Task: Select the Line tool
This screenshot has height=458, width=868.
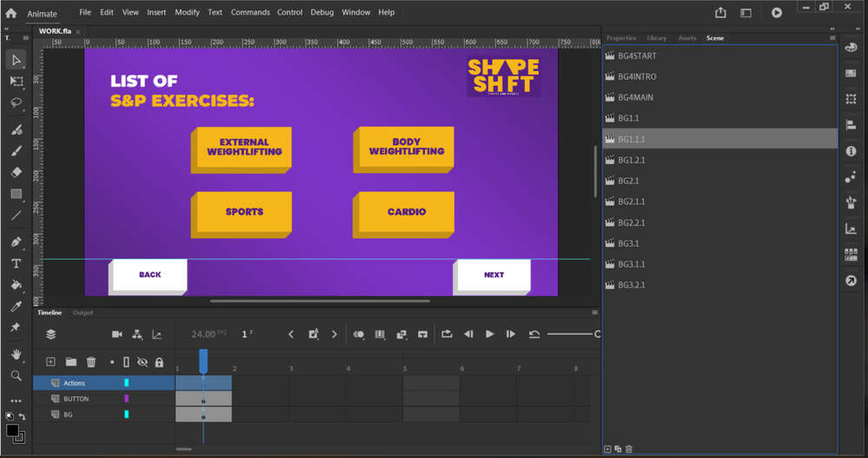Action: (x=16, y=216)
